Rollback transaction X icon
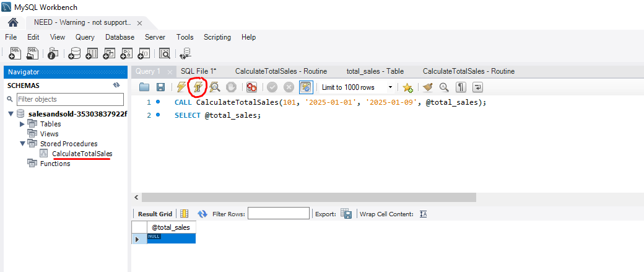 pos(289,87)
